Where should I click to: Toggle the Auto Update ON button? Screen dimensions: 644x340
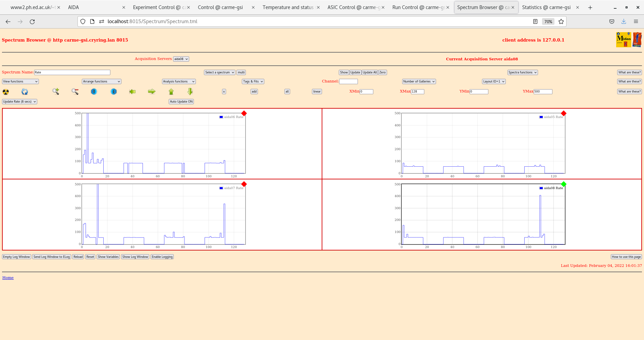pyautogui.click(x=181, y=102)
